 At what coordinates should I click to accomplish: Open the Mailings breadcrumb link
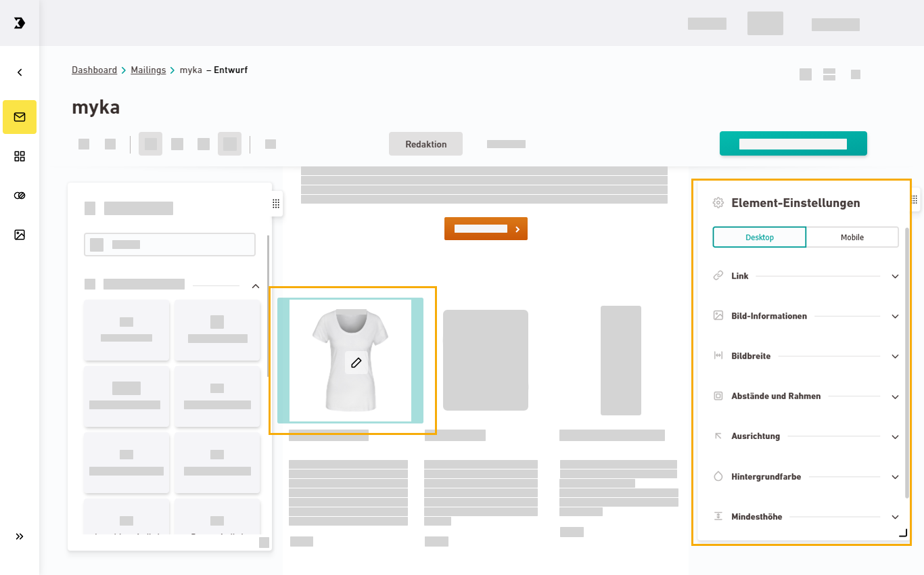(148, 70)
